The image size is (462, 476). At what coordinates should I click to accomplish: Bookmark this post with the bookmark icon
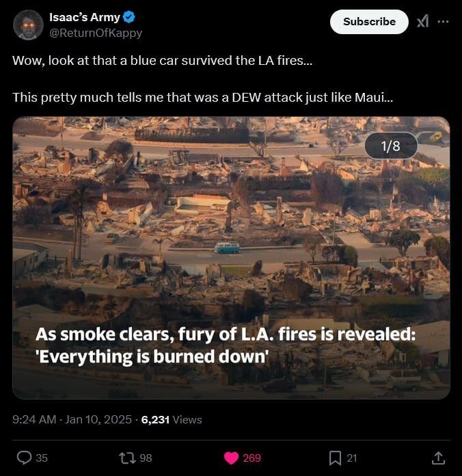[x=335, y=458]
